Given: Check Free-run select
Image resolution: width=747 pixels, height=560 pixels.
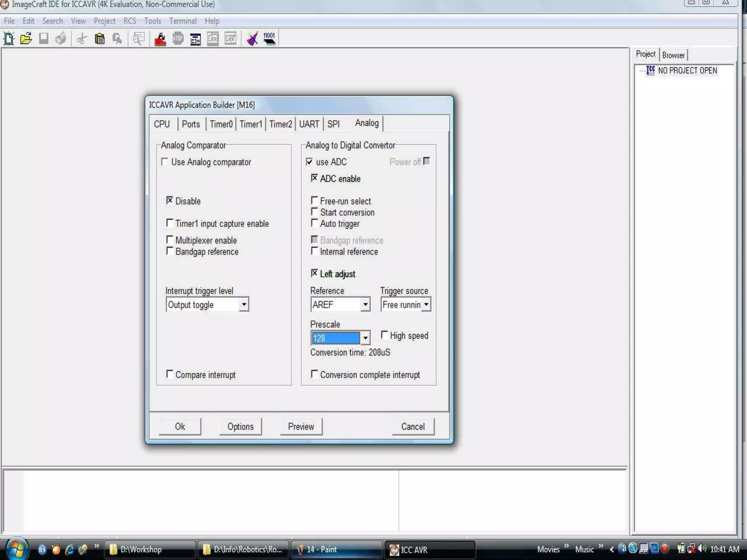Looking at the screenshot, I should pyautogui.click(x=314, y=201).
